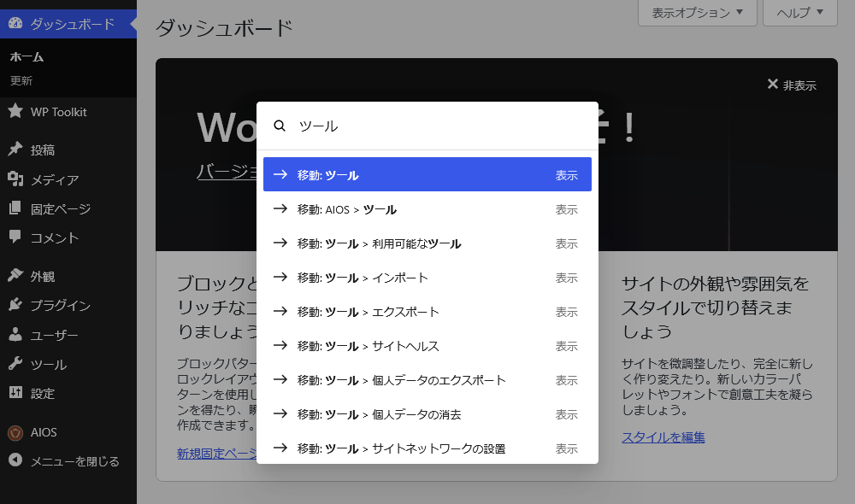Open WP Toolkit star icon
855x504 pixels.
15,111
